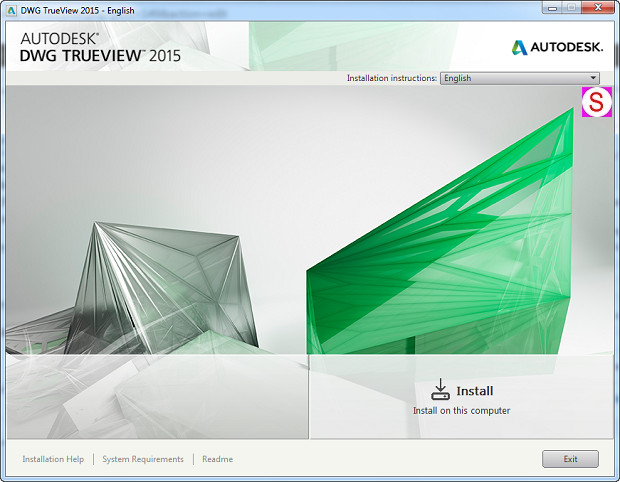
Task: Open the System Requirements link
Action: coord(143,459)
